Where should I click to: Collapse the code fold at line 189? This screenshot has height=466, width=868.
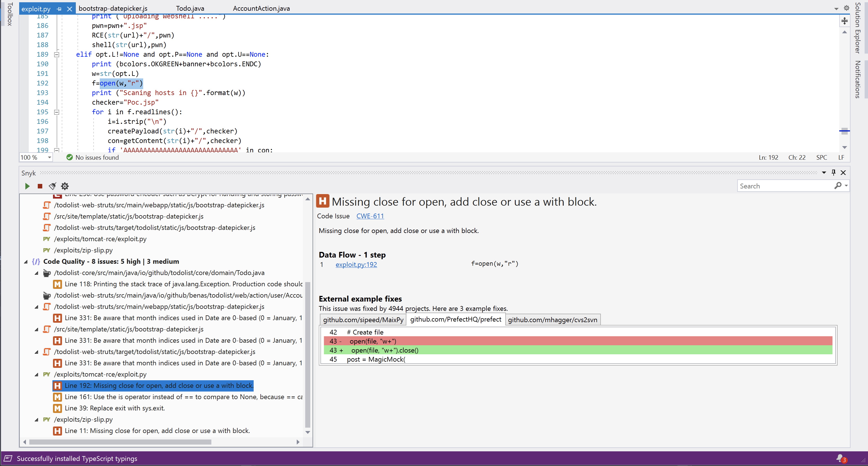(x=57, y=55)
